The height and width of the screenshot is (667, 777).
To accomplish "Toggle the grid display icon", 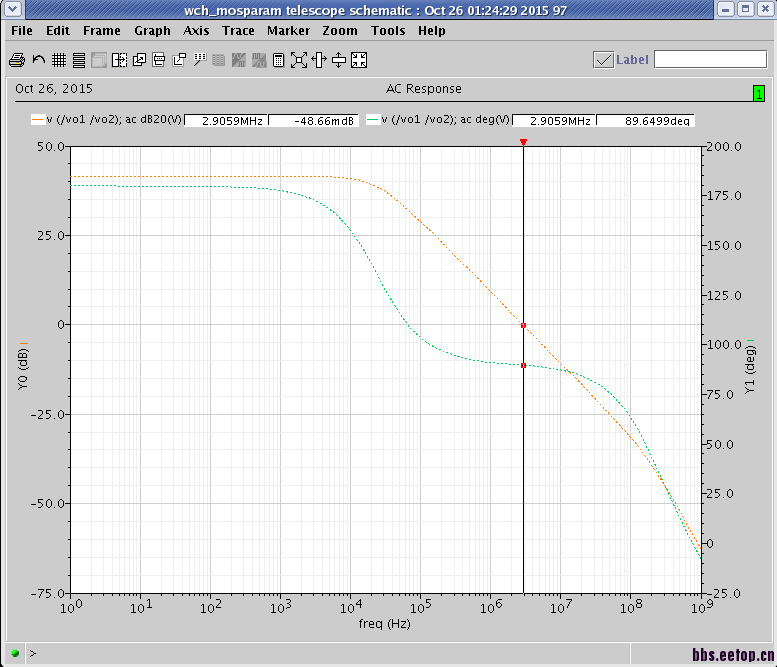I will (x=59, y=60).
